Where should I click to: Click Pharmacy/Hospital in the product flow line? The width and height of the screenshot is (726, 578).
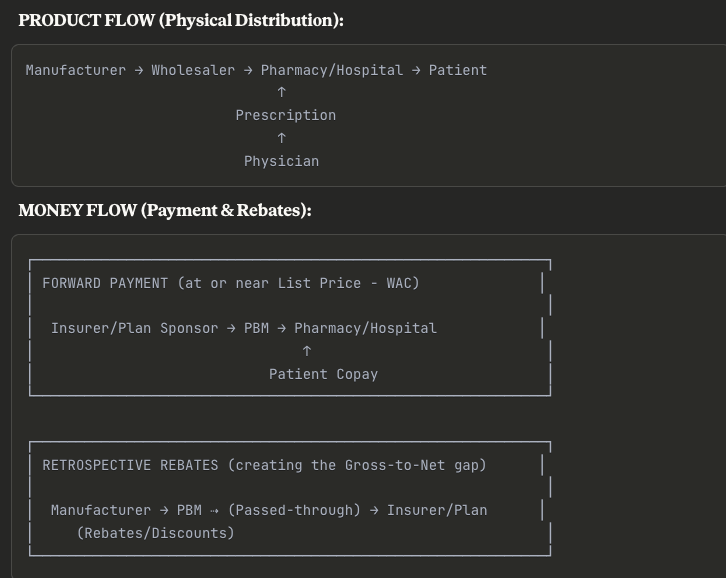pos(332,70)
